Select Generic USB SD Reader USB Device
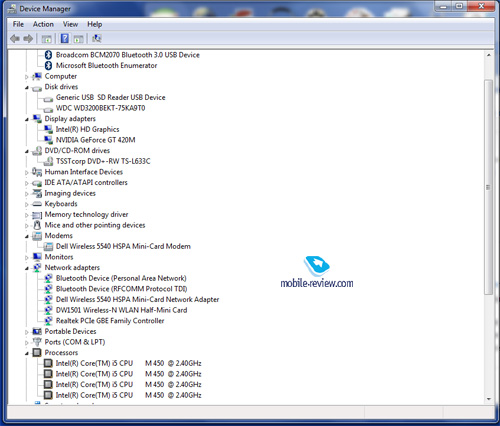Screen dimensions: 500x426 point(110,97)
